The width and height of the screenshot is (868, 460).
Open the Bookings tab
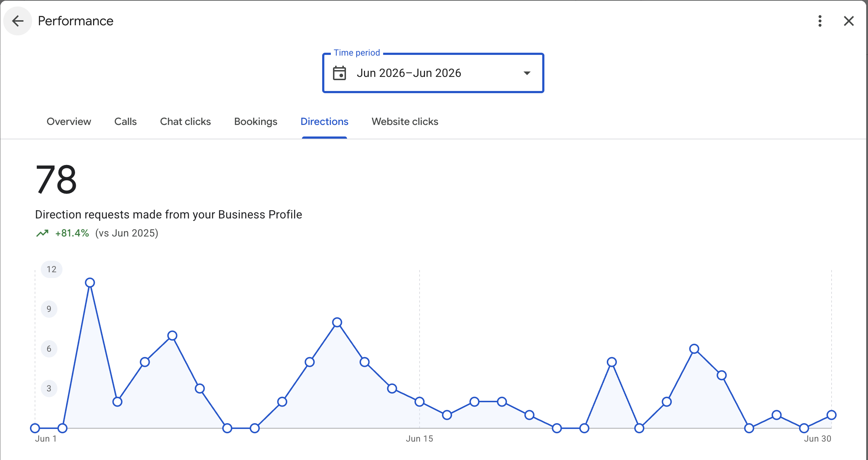[256, 122]
